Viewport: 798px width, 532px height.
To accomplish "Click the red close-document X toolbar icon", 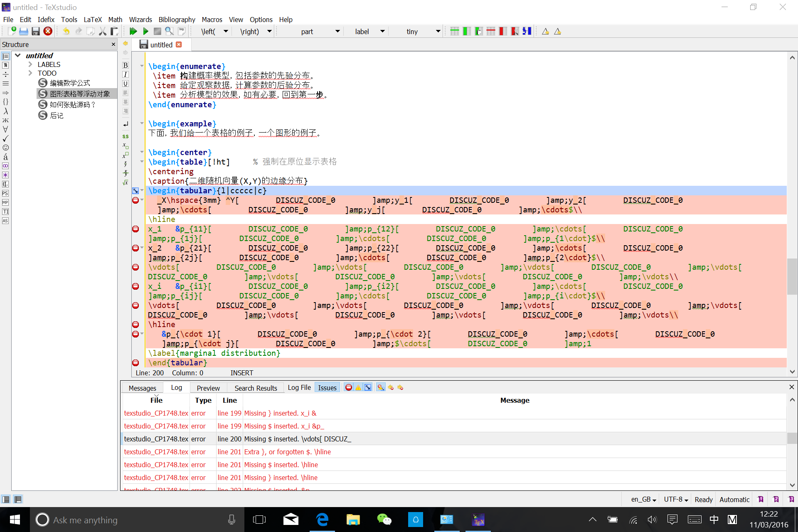I will point(48,31).
